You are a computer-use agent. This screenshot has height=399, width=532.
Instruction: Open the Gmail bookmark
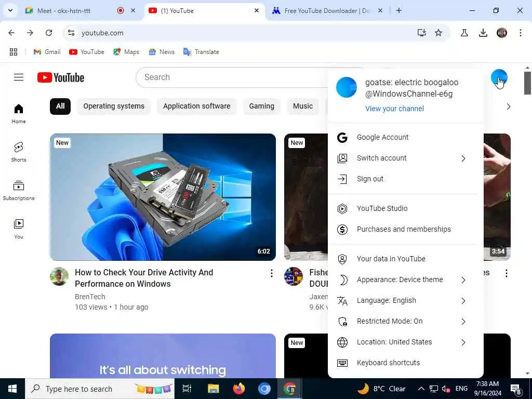click(x=47, y=52)
